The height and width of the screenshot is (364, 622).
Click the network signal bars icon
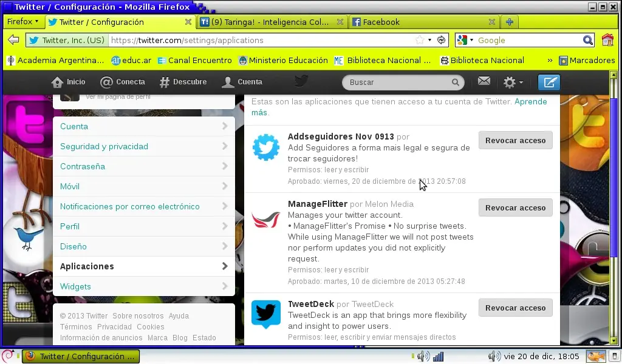point(439,357)
